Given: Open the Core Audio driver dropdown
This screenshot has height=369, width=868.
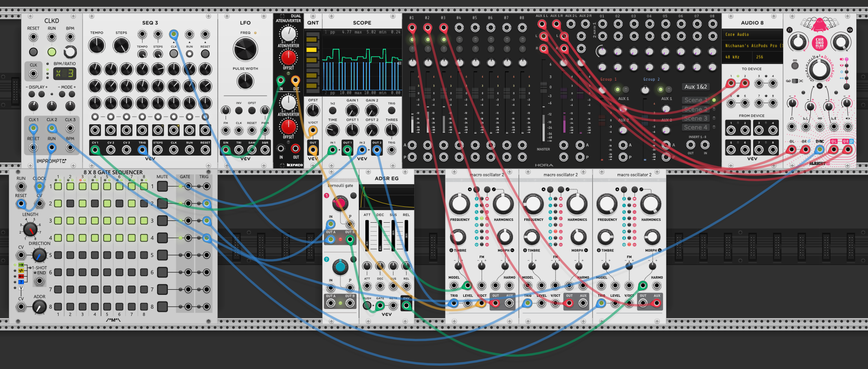Looking at the screenshot, I should tap(752, 34).
